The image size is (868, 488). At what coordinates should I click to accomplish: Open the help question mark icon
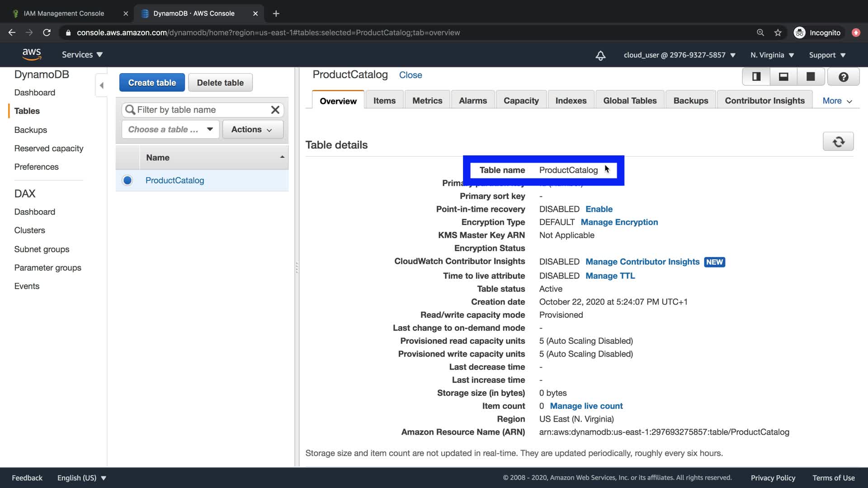843,77
